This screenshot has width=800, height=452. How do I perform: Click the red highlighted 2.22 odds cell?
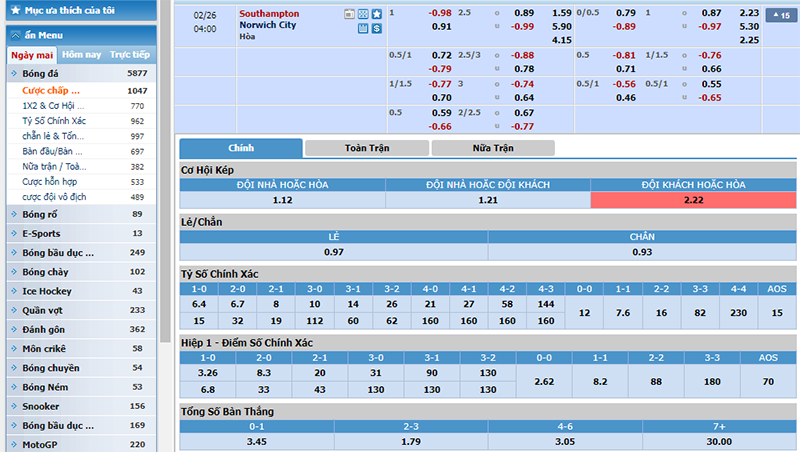tap(694, 200)
